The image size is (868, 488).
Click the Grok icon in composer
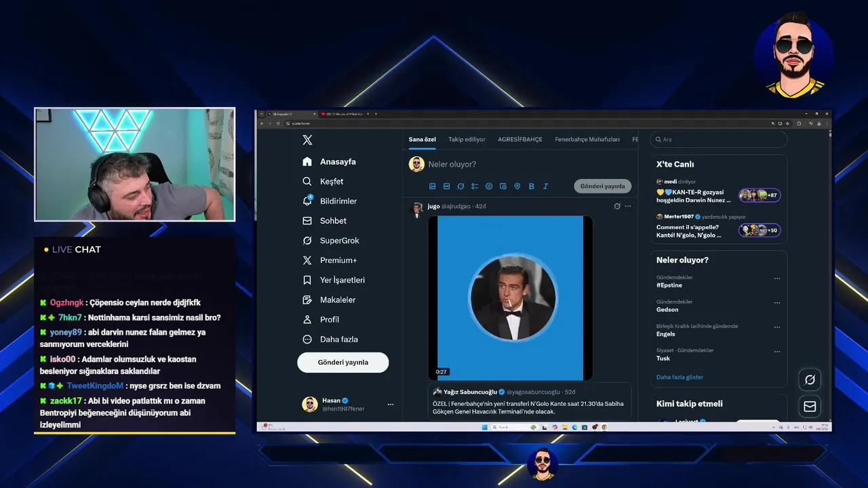tap(460, 186)
